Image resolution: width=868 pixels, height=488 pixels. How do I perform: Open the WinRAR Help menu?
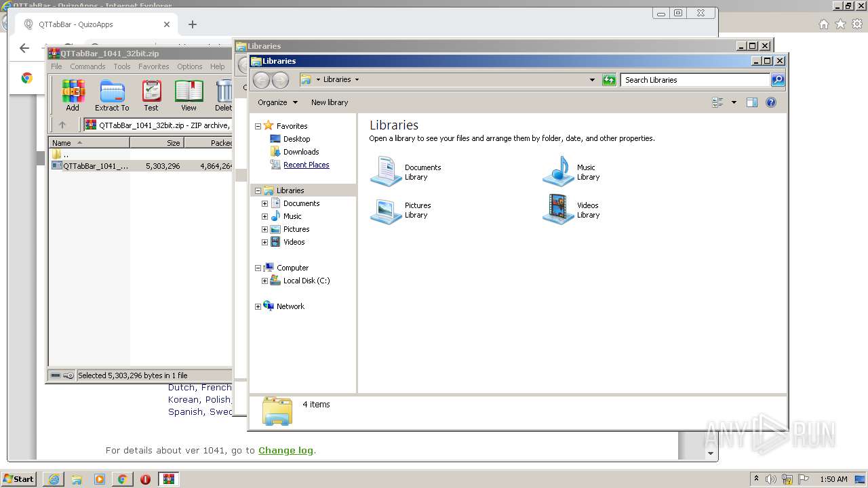pyautogui.click(x=217, y=66)
